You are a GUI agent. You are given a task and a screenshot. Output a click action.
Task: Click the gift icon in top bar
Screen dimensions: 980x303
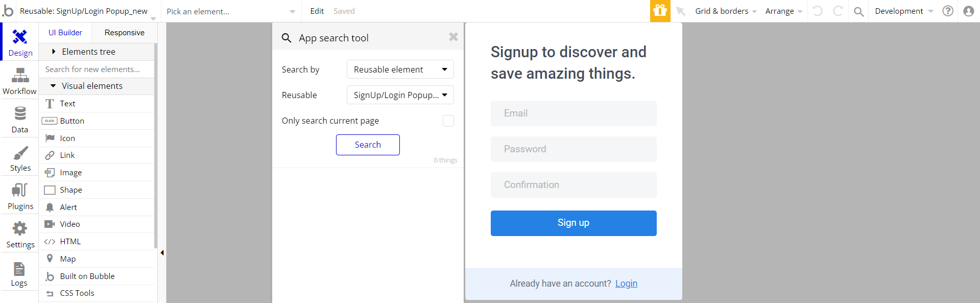tap(660, 11)
